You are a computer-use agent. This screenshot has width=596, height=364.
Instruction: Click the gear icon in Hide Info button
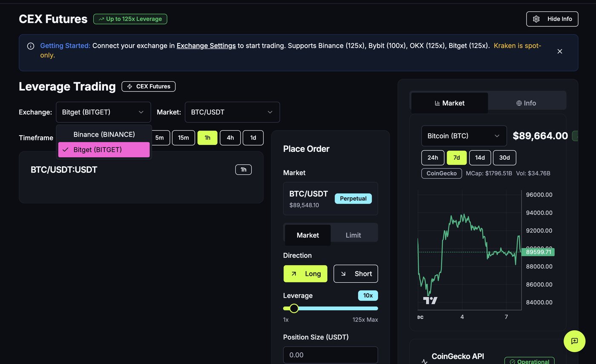click(x=536, y=19)
